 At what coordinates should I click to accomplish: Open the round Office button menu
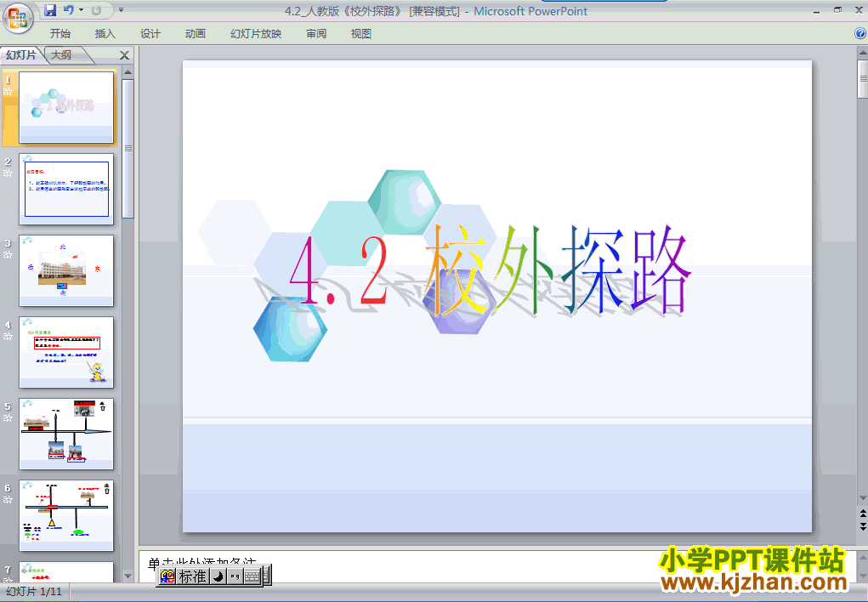pos(18,18)
